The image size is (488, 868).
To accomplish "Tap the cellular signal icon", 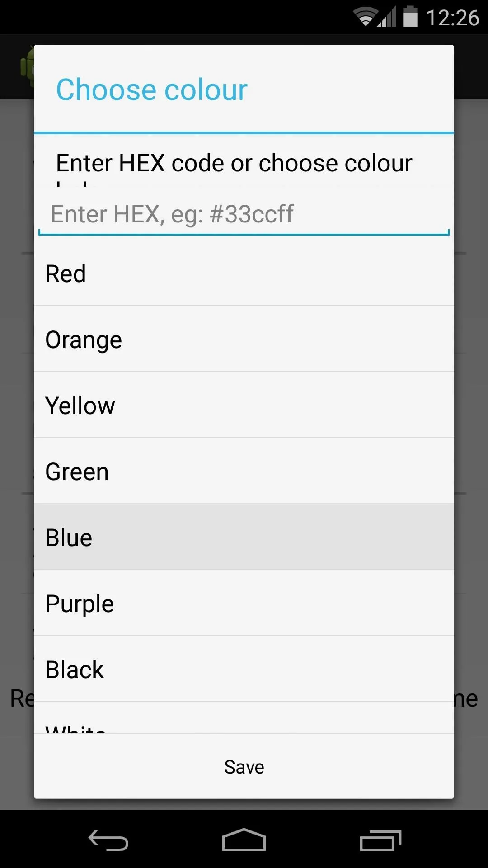I will point(386,17).
